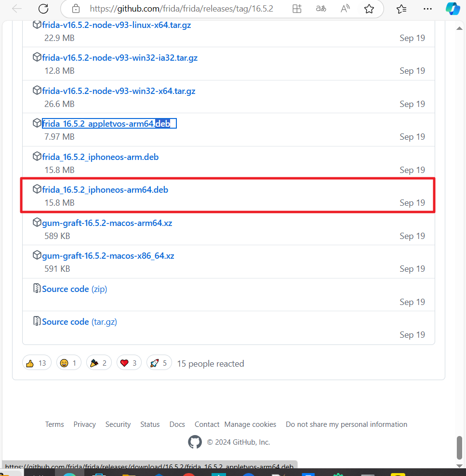Click the split screen icon in address bar
Image resolution: width=466 pixels, height=476 pixels.
(x=297, y=9)
